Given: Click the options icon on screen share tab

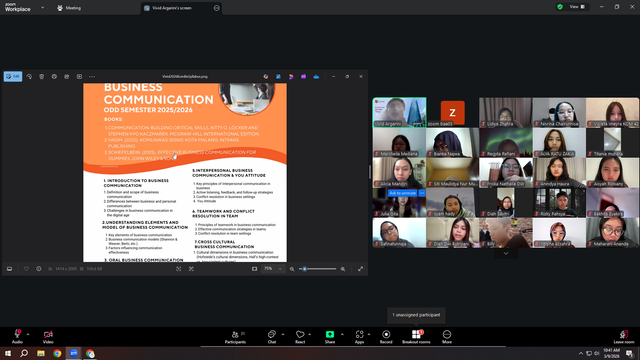Looking at the screenshot, I should pyautogui.click(x=217, y=8).
